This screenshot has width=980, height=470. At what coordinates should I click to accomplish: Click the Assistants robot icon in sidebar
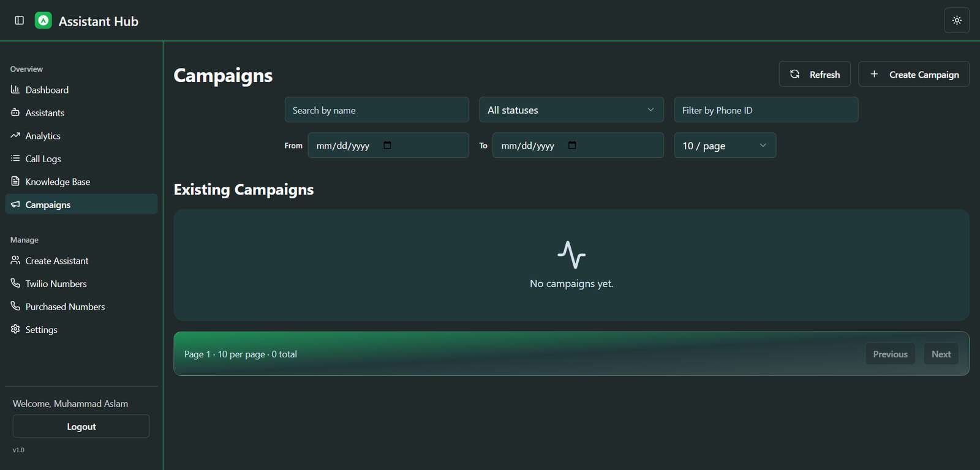15,113
